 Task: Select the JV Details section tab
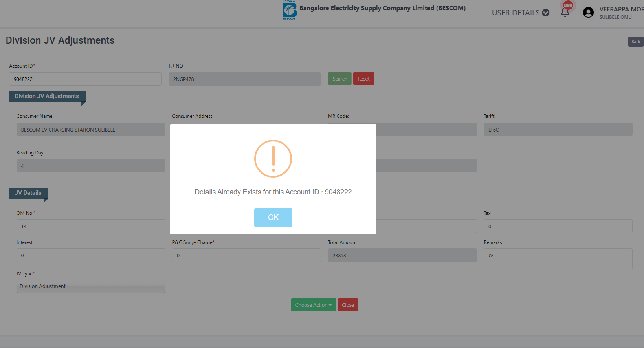pos(28,193)
